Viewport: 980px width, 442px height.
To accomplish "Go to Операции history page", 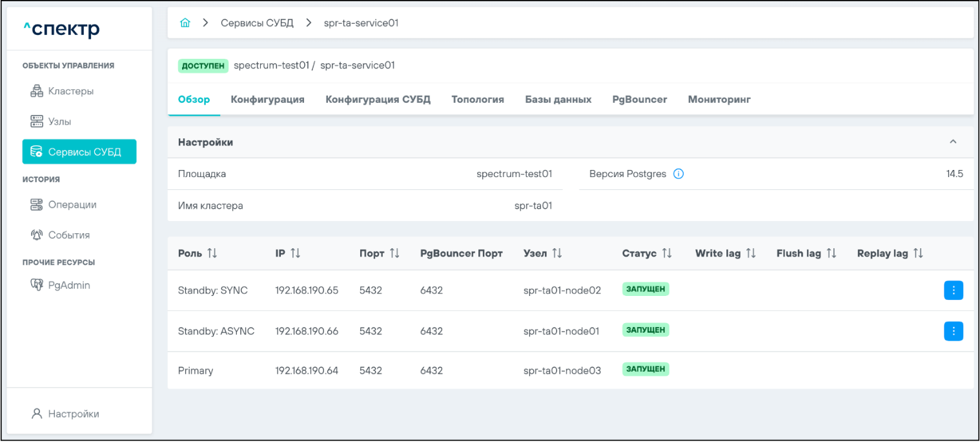I will point(72,205).
